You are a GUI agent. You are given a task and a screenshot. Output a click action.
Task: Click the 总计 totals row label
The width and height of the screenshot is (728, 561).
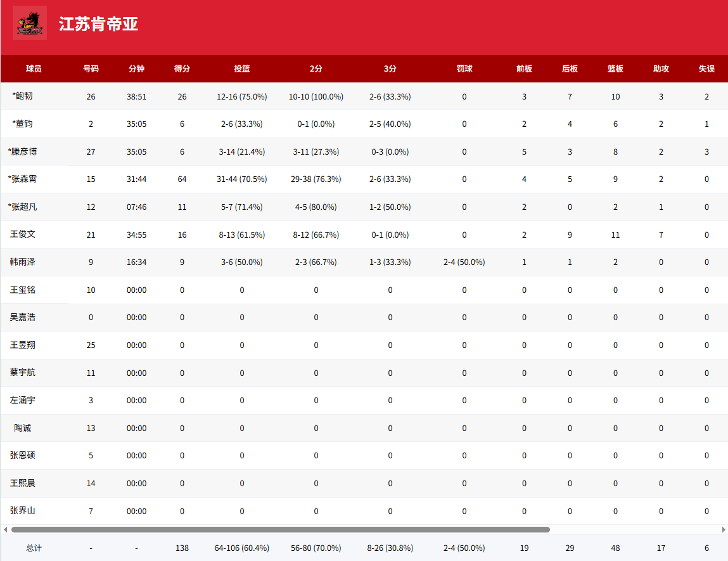pos(34,548)
